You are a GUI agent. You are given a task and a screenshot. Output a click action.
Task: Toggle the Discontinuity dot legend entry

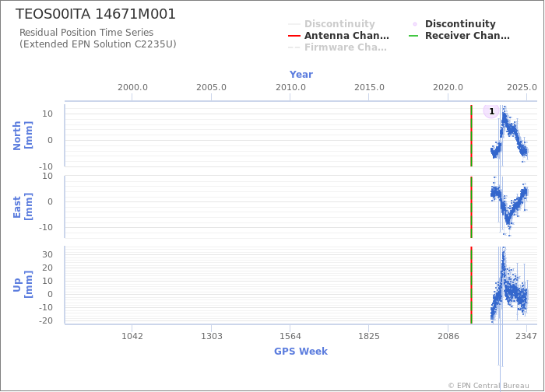pyautogui.click(x=452, y=24)
